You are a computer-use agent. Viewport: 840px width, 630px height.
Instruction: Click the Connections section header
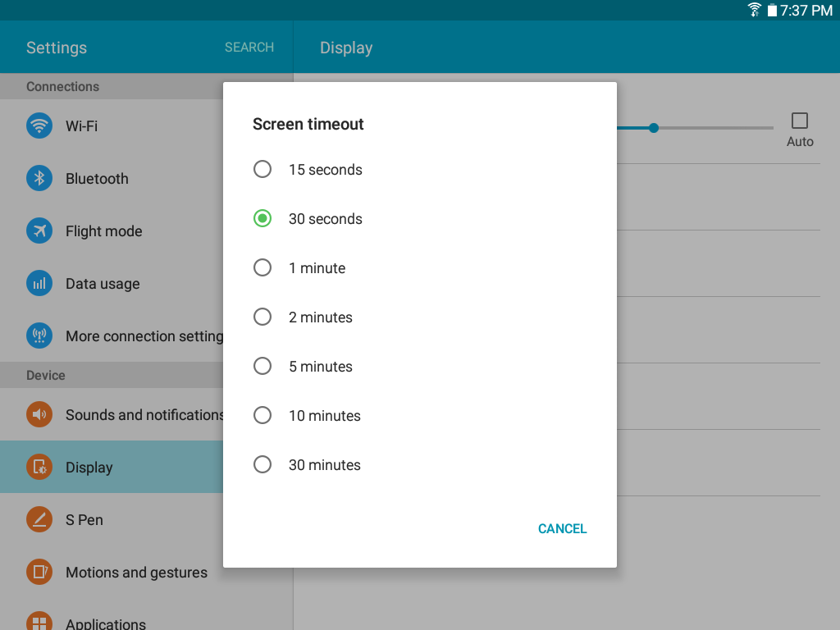(62, 86)
